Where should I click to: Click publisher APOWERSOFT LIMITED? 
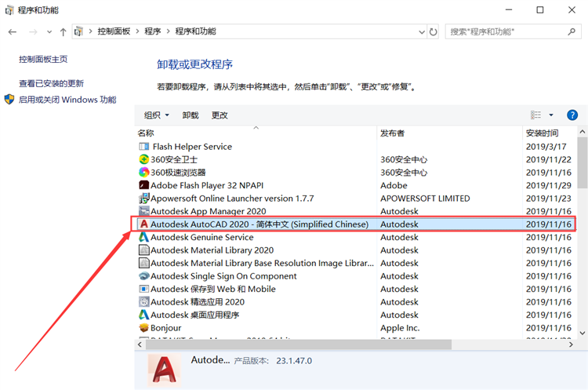425,199
